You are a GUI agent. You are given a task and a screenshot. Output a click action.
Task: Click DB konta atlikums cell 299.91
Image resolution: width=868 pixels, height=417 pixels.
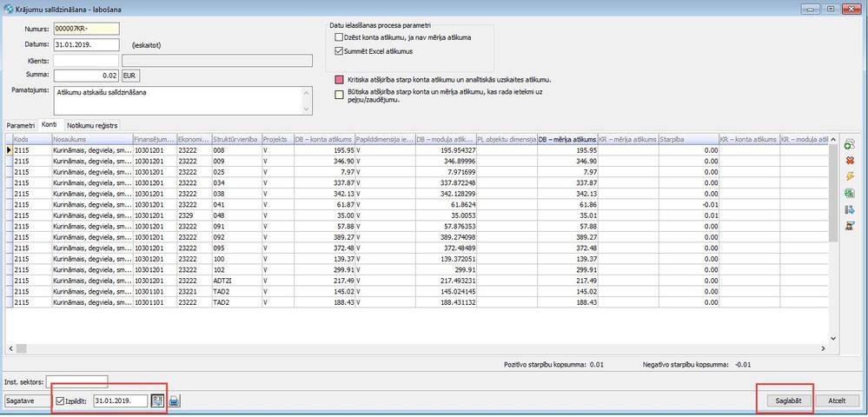(x=323, y=270)
